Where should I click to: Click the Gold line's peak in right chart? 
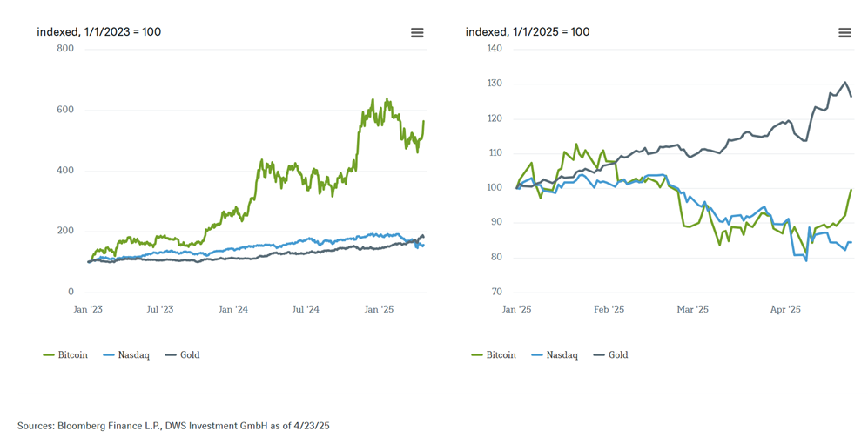(x=845, y=83)
